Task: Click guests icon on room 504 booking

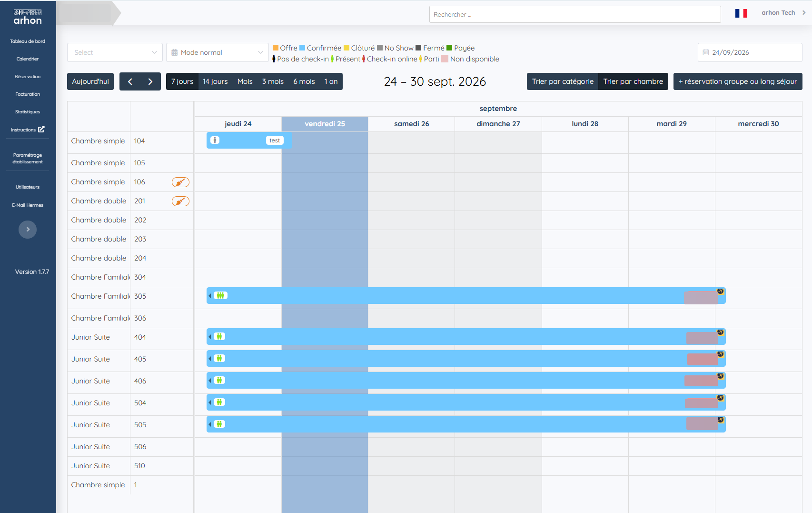Action: coord(219,402)
